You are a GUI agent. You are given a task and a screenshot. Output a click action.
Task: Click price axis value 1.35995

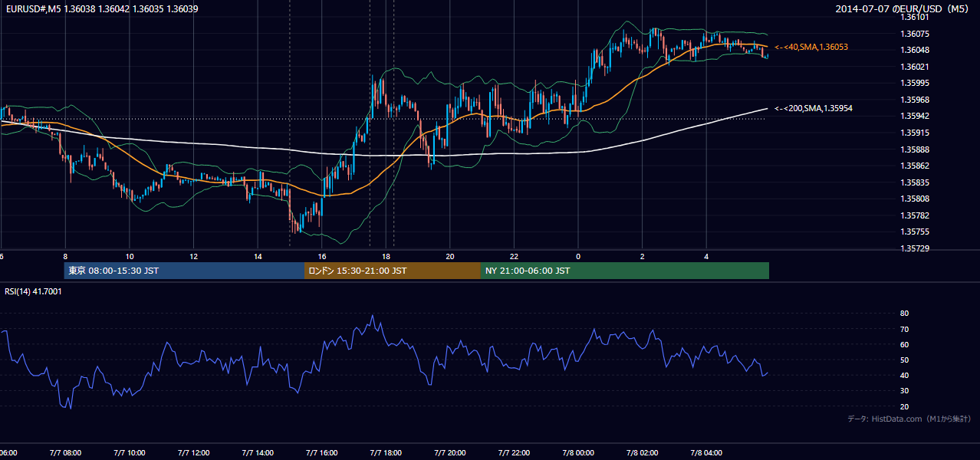(x=915, y=83)
